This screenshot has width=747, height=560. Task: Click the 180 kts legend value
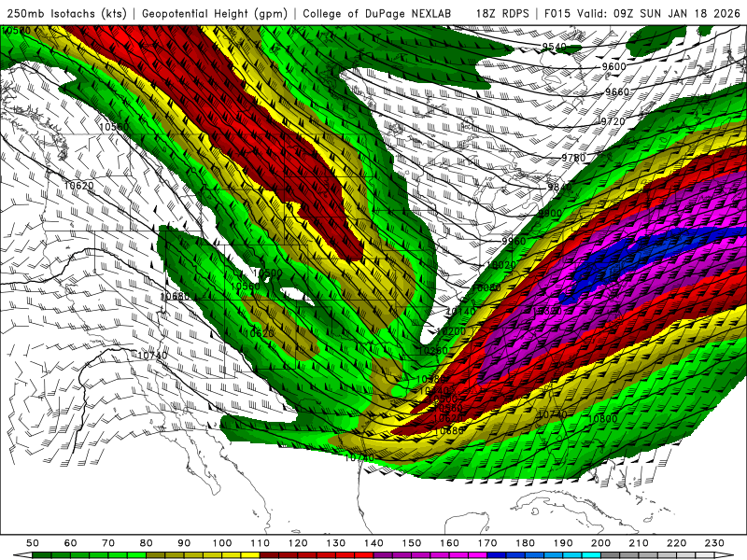525,543
